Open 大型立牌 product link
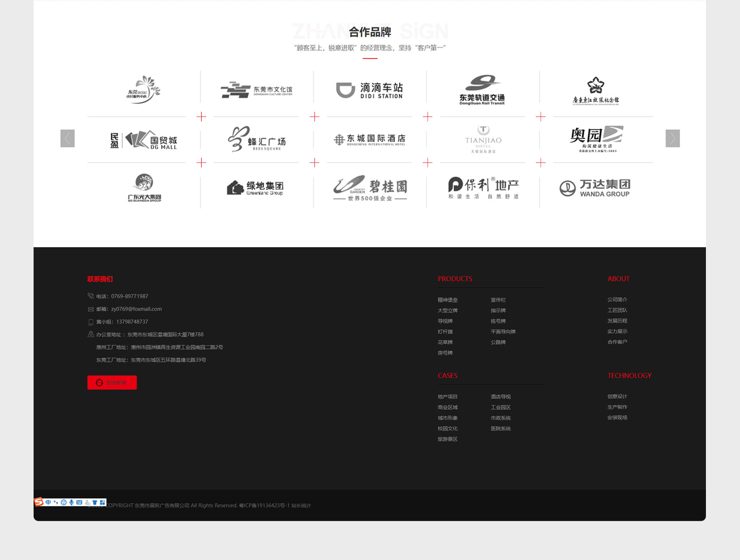 click(x=447, y=310)
